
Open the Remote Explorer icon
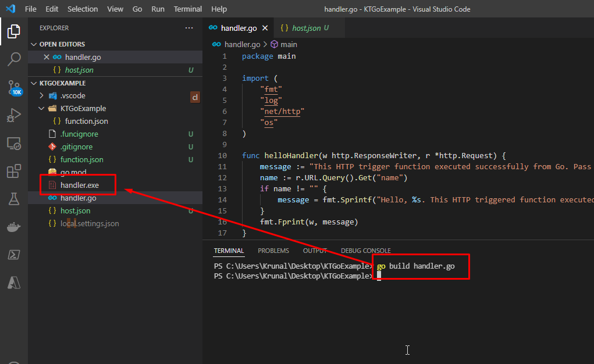tap(13, 144)
